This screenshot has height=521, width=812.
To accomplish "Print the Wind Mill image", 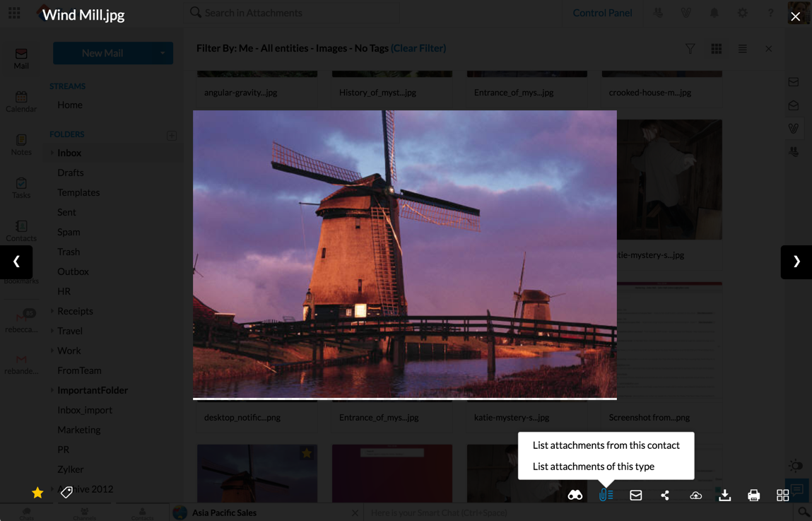I will coord(753,495).
